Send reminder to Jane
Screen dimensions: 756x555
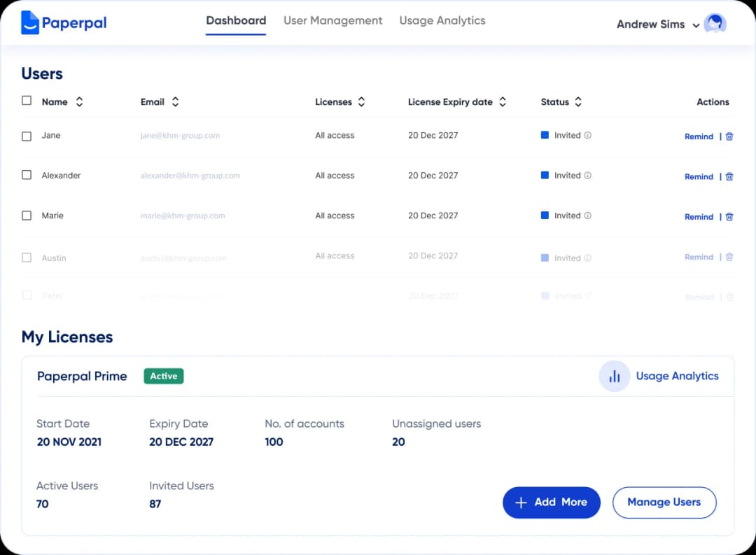[699, 136]
